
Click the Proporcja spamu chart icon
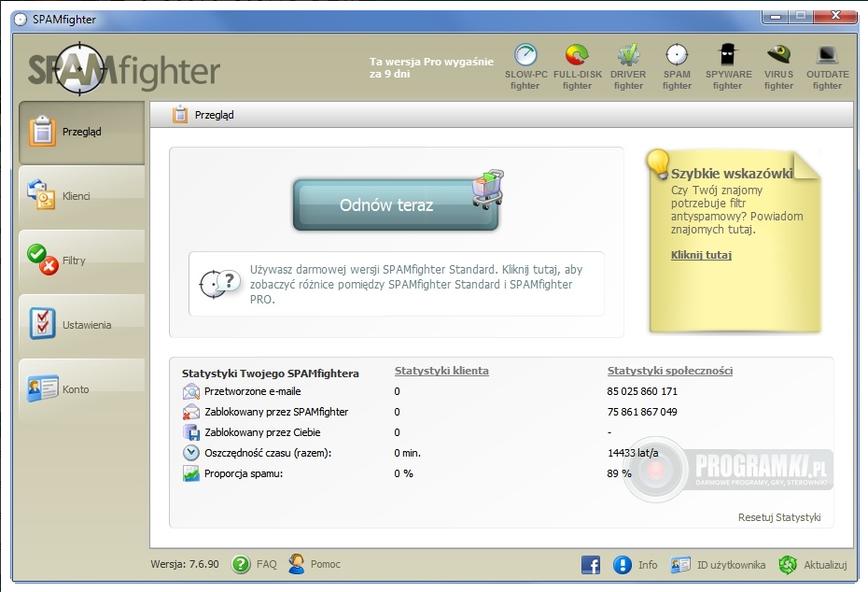click(x=191, y=473)
